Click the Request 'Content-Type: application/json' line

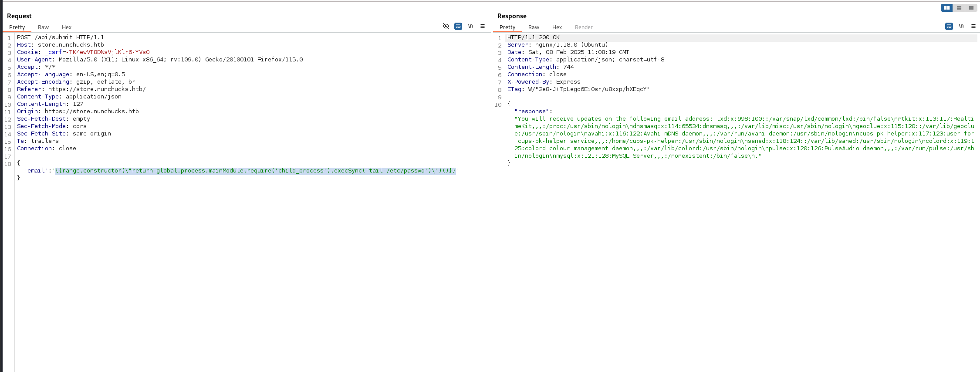(x=69, y=97)
